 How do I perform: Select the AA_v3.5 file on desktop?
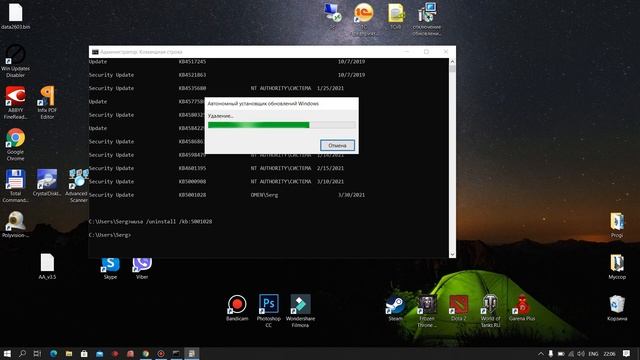47,266
